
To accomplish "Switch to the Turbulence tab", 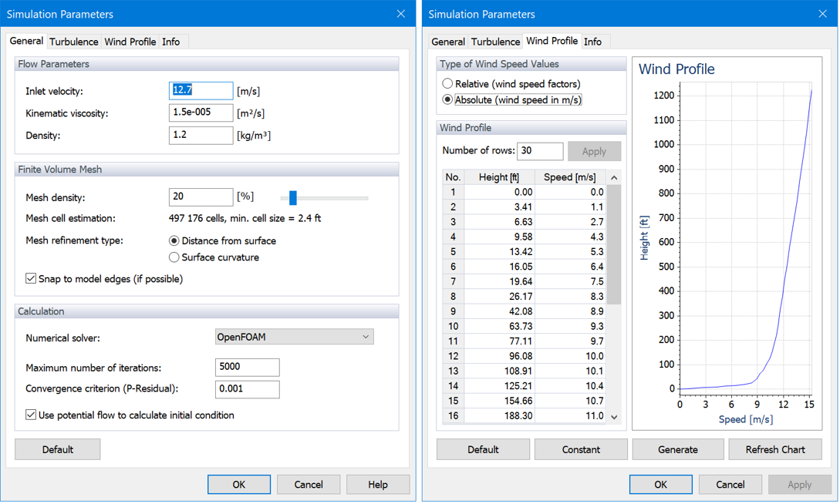I will click(x=73, y=42).
